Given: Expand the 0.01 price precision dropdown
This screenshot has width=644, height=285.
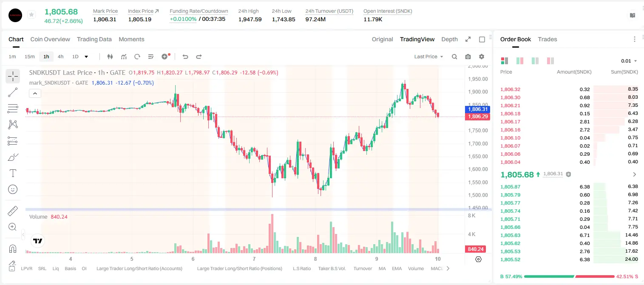Looking at the screenshot, I should coord(629,61).
